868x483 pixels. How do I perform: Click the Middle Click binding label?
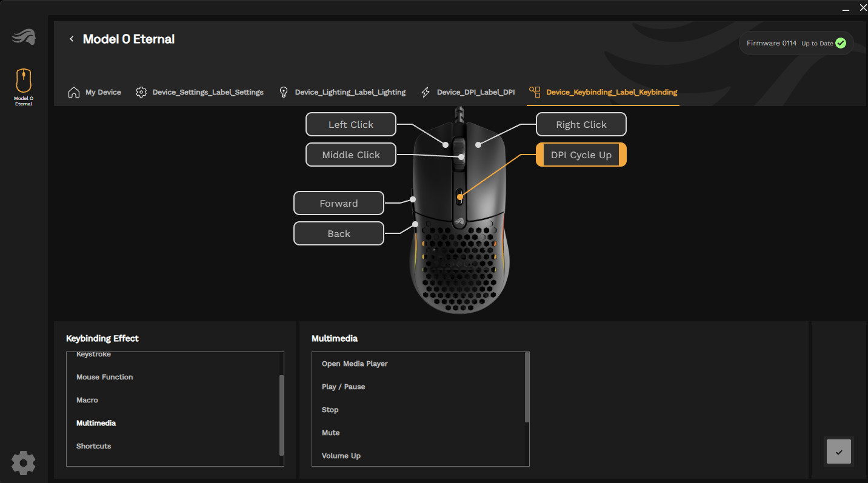point(350,155)
